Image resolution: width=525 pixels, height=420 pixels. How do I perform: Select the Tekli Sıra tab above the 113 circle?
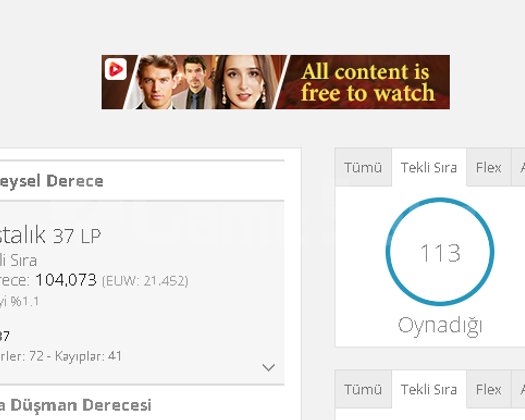tap(429, 167)
